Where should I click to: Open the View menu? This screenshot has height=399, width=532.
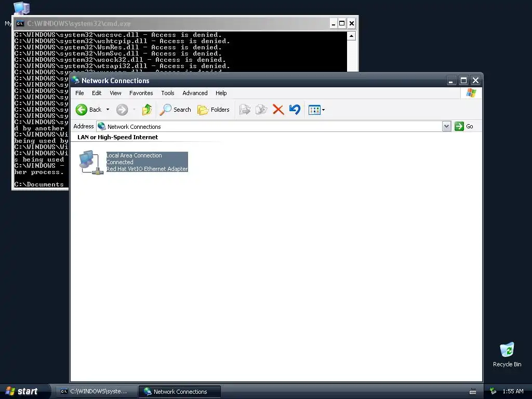[x=115, y=93]
